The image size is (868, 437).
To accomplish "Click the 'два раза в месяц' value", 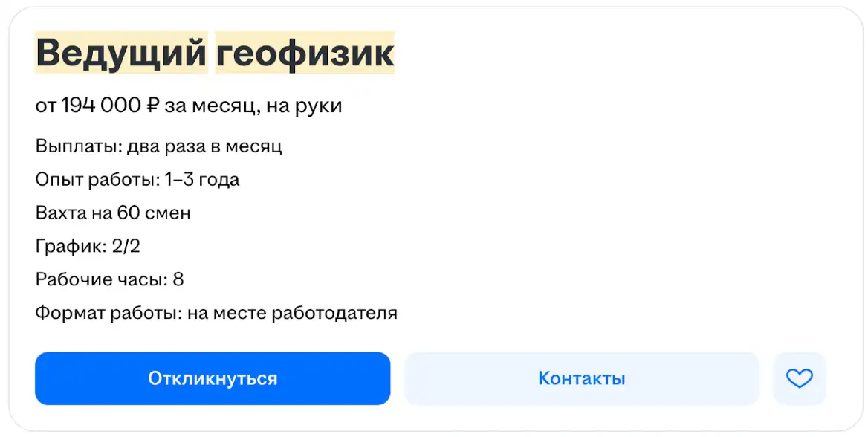I will 204,146.
